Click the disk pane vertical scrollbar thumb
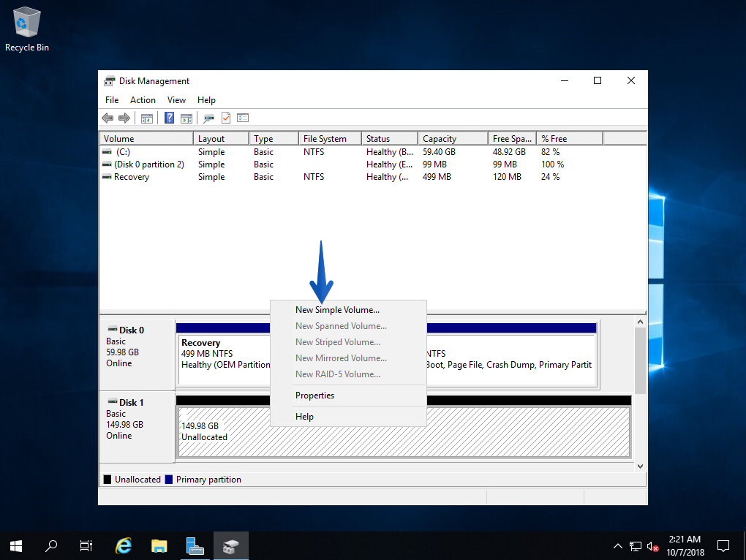This screenshot has height=560, width=746. click(641, 361)
